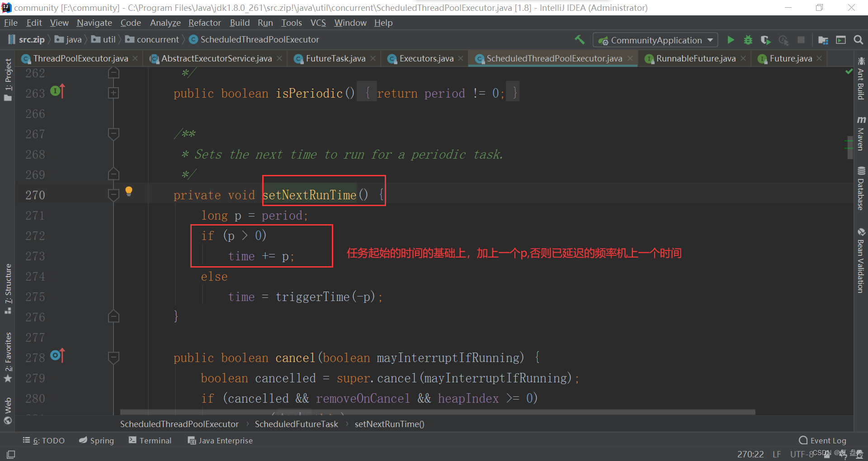This screenshot has height=461, width=868.
Task: Click fold end marker on line 276
Action: tap(113, 317)
